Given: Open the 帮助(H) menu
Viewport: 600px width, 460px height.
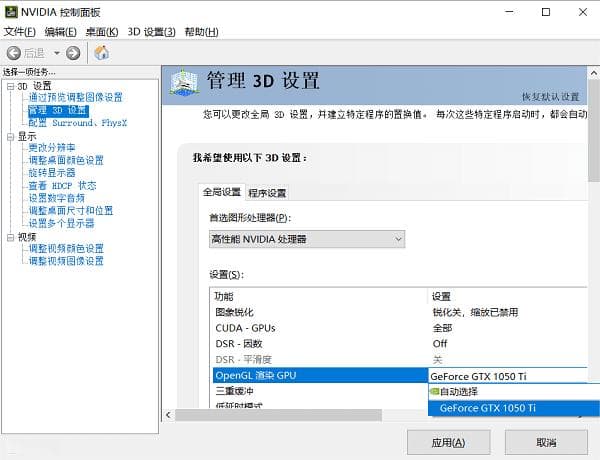Looking at the screenshot, I should (202, 31).
